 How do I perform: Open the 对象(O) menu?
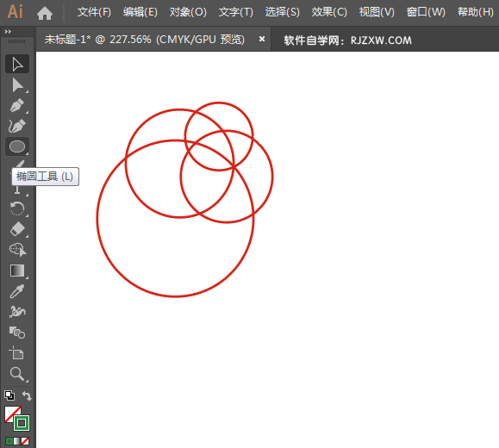[188, 12]
